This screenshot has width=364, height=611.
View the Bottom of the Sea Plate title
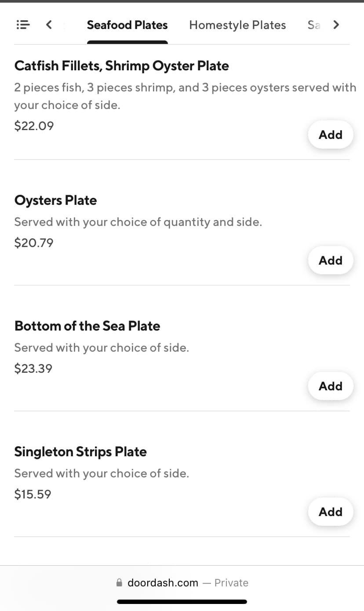[x=87, y=326]
